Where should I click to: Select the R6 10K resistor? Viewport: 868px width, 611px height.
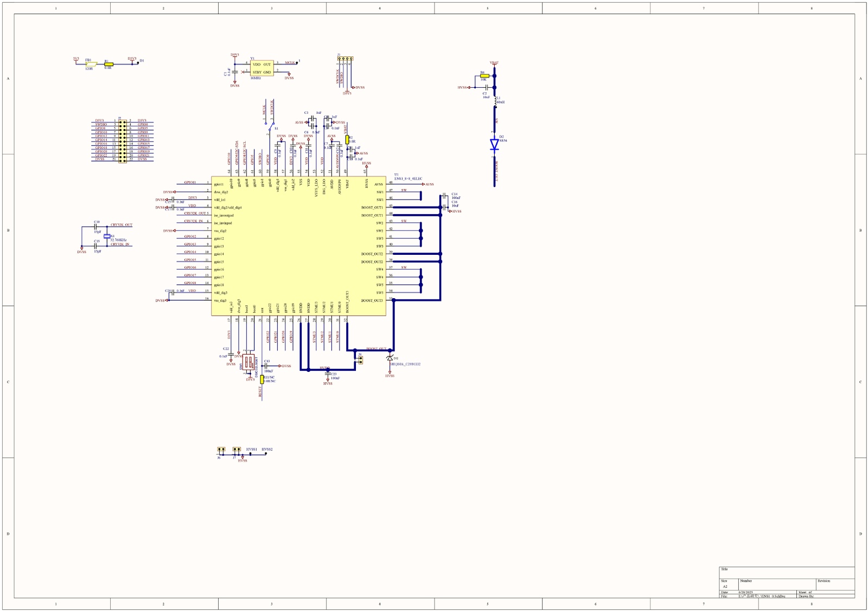484,76
